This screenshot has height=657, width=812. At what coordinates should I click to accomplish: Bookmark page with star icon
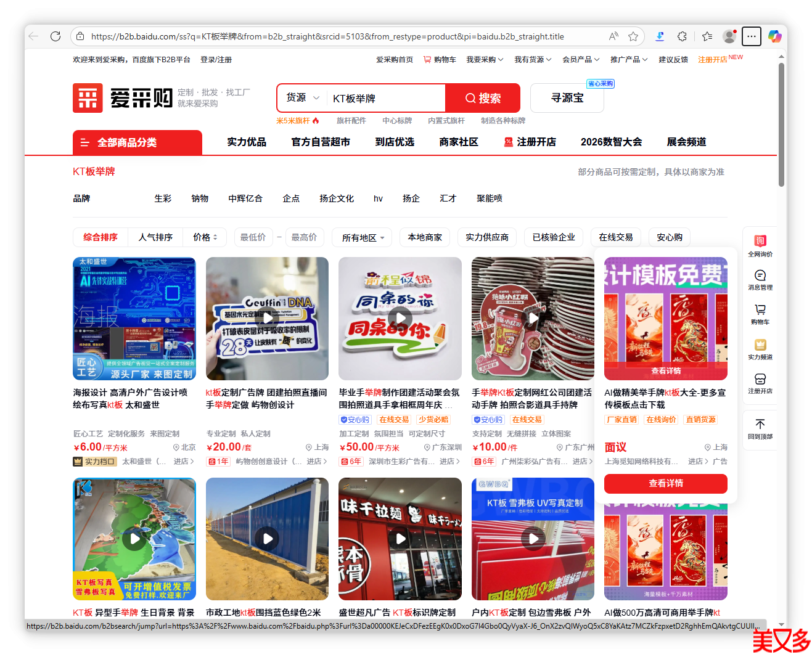coord(633,36)
